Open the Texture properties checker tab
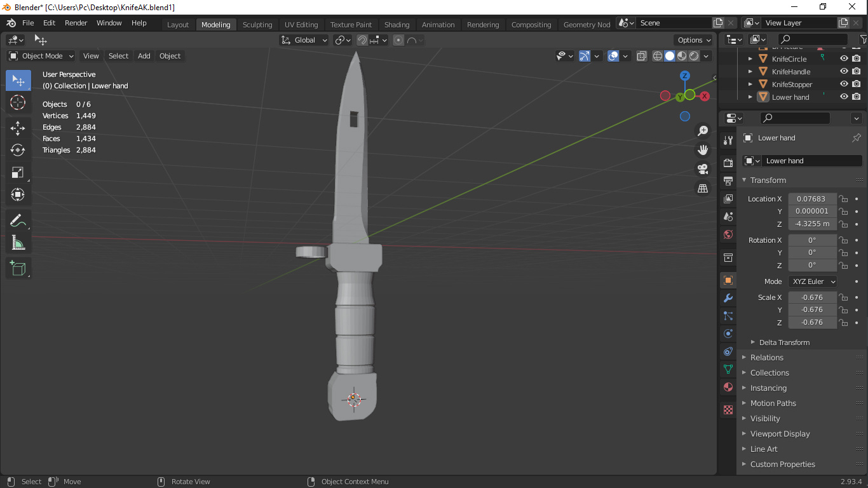The image size is (868, 488). 728,410
